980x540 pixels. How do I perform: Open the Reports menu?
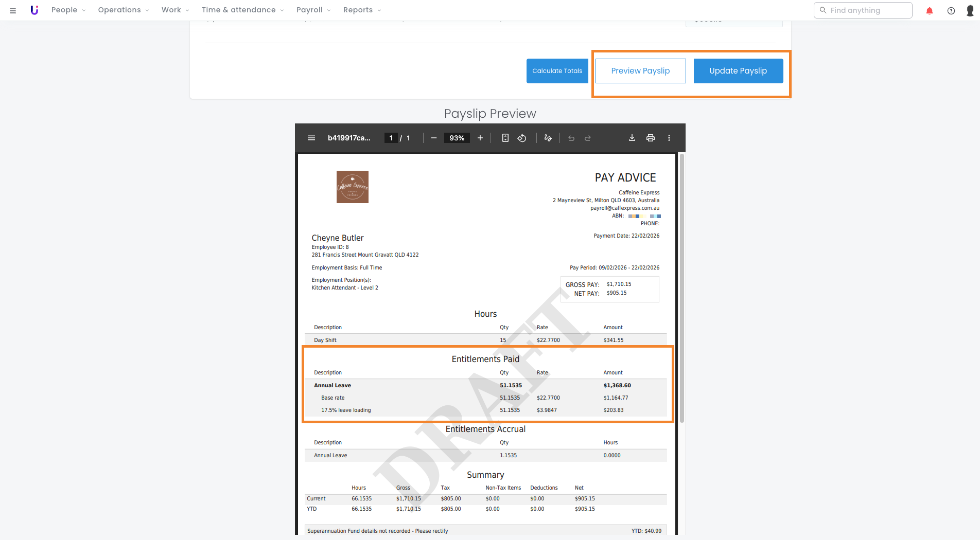click(x=362, y=10)
